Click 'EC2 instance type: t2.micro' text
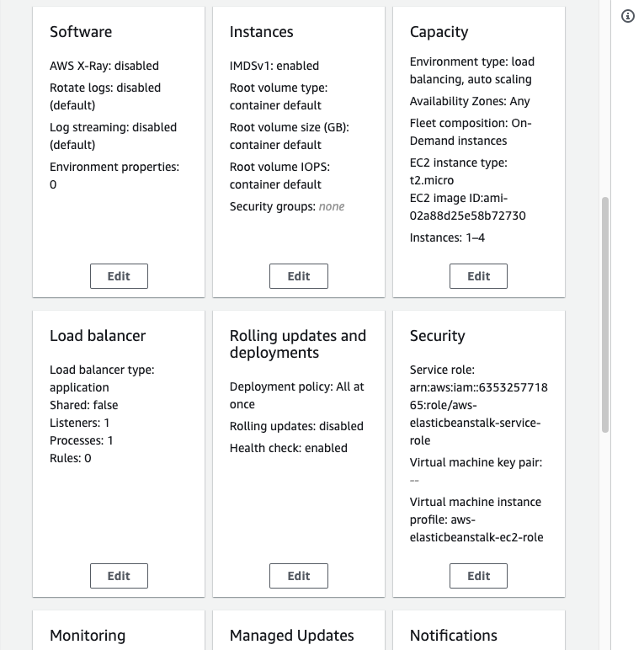The image size is (644, 650). pos(458,171)
